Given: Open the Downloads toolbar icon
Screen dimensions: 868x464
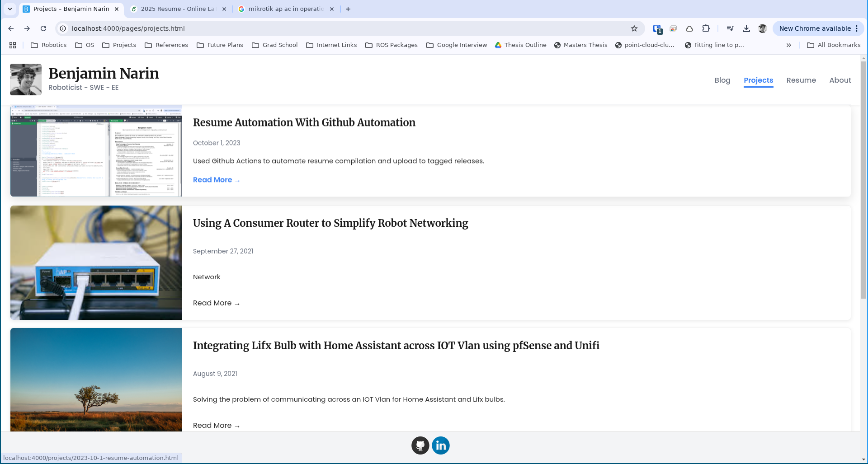Looking at the screenshot, I should coord(746,28).
